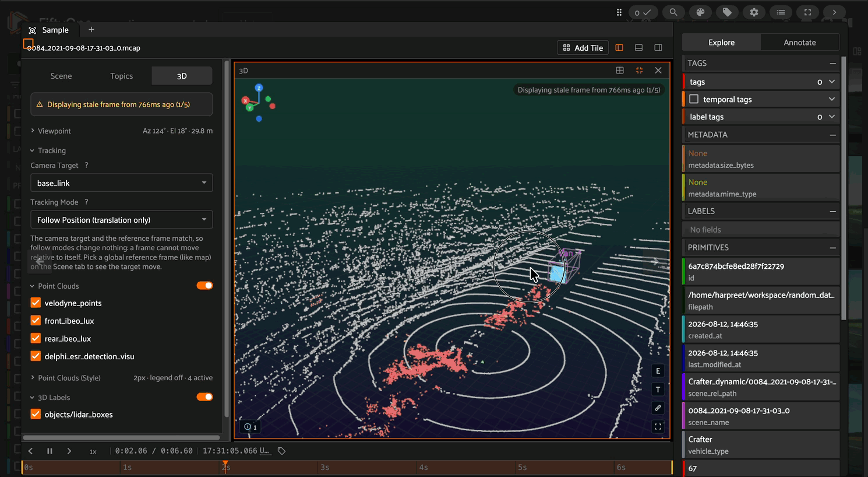Open the Tracking Mode Follow Position dropdown
The width and height of the screenshot is (868, 477).
tap(121, 220)
